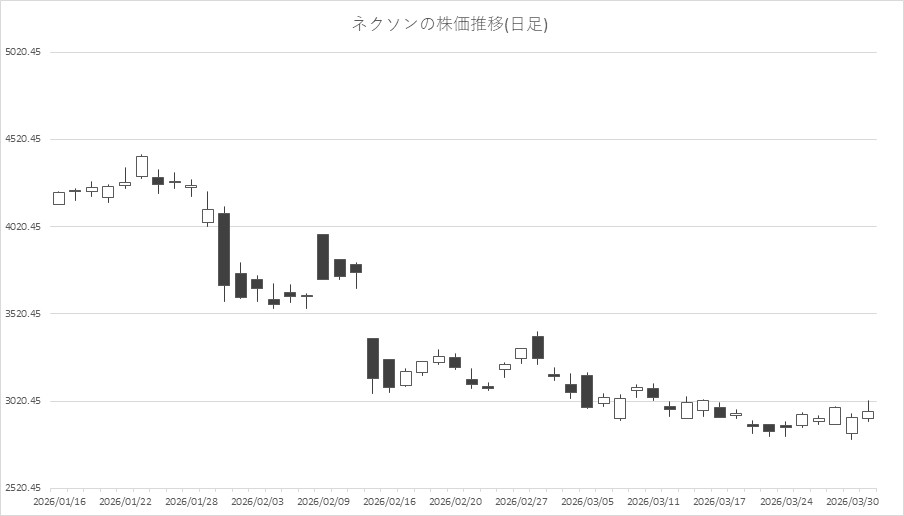
Task: Click the white candlestick above 2026/02/27
Action: 521,353
